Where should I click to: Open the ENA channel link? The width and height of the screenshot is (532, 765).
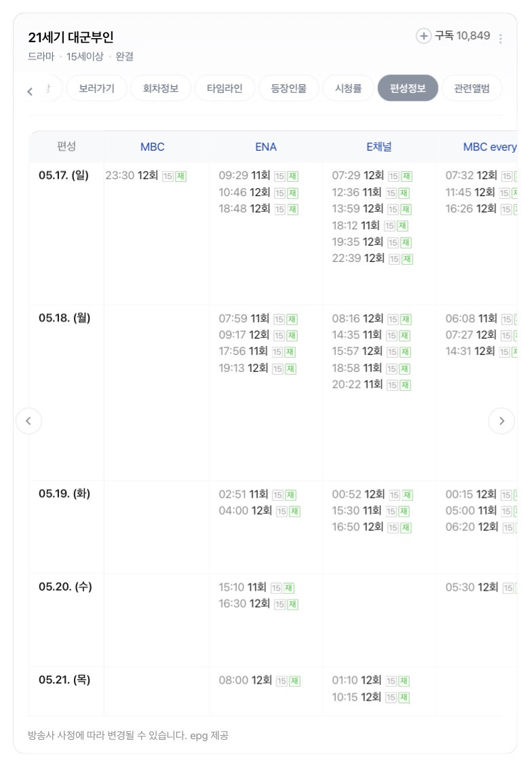tap(266, 147)
